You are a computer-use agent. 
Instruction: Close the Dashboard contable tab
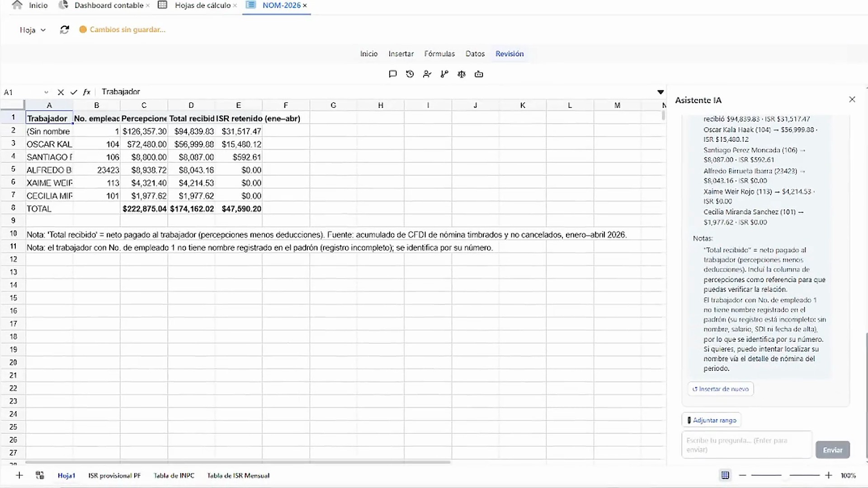147,5
